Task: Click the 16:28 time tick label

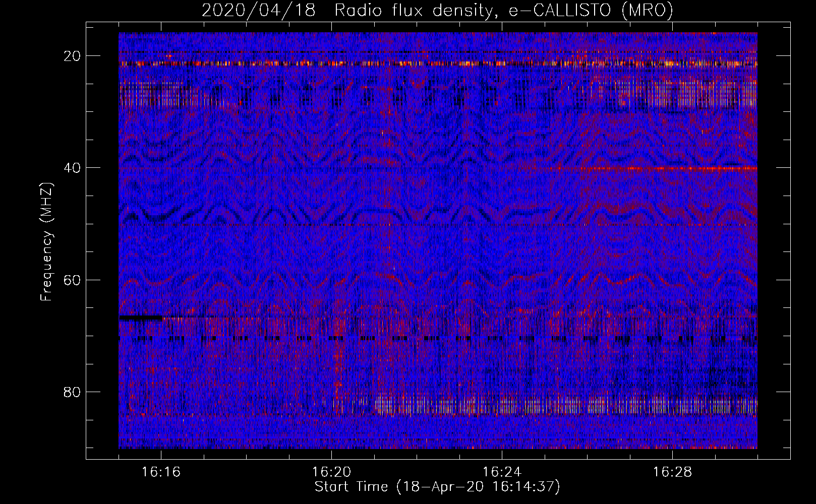Action: coord(672,472)
